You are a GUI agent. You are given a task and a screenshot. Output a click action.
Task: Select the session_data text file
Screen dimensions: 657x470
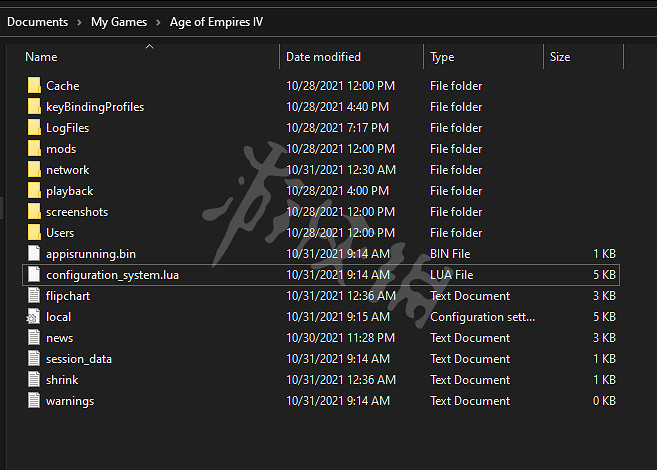pos(78,359)
